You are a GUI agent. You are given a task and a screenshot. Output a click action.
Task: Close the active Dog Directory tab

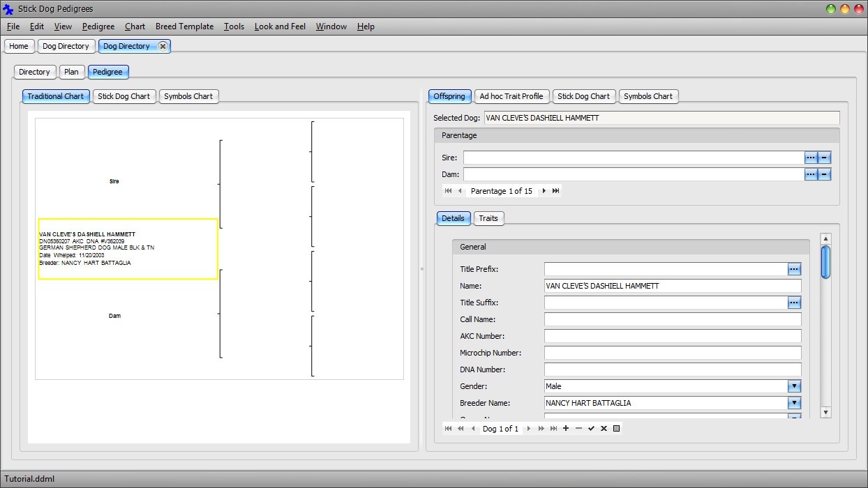pyautogui.click(x=163, y=46)
